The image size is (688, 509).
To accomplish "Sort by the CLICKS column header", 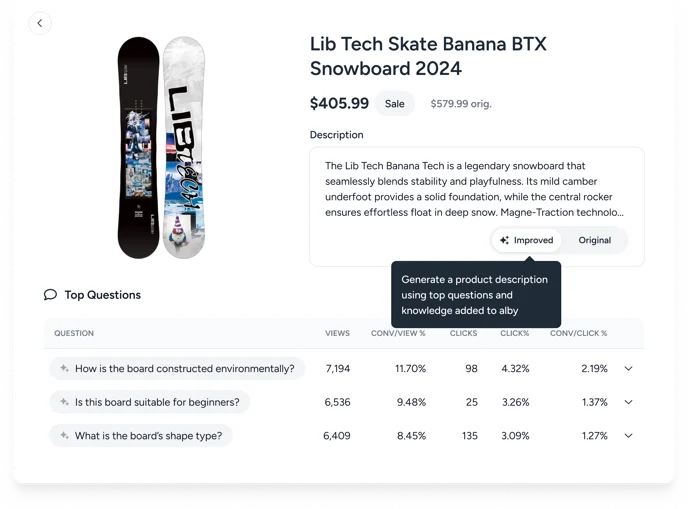I will point(463,333).
